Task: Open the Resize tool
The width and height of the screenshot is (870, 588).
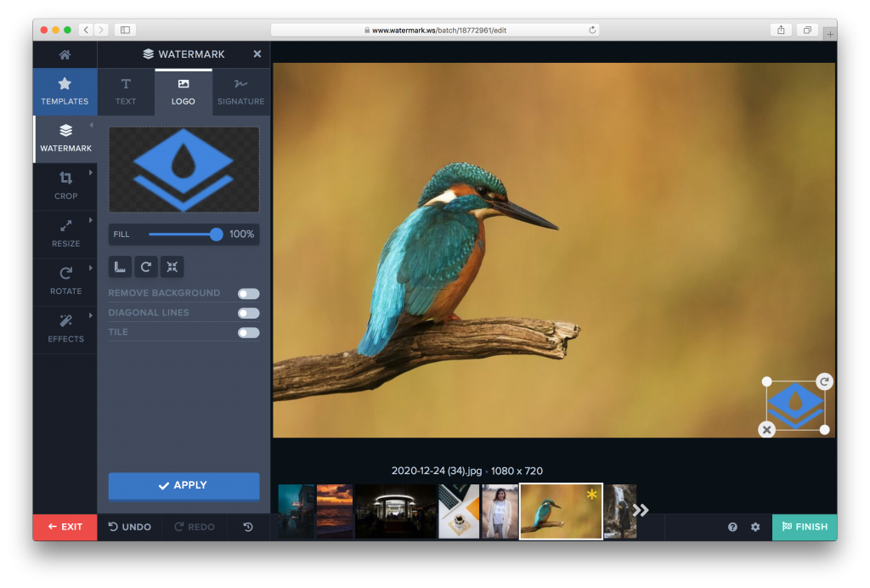Action: (x=65, y=234)
